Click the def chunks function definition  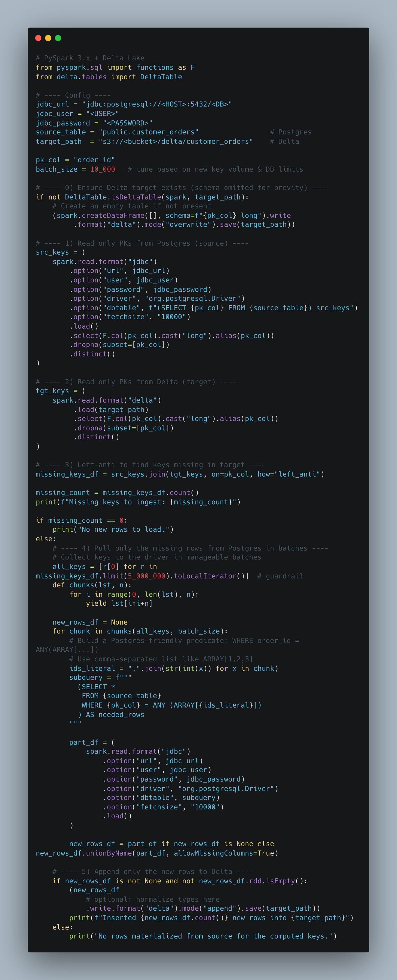(x=92, y=585)
